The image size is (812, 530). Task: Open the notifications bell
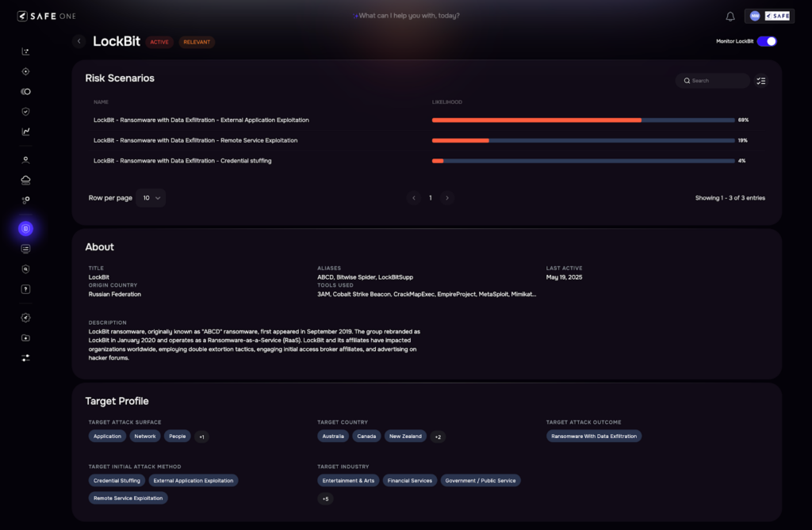730,17
